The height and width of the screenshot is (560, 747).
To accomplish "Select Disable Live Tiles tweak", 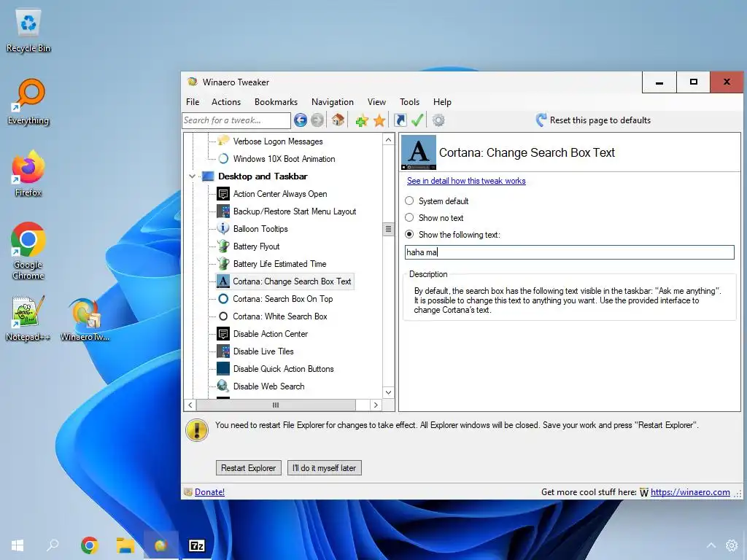I will coord(263,351).
